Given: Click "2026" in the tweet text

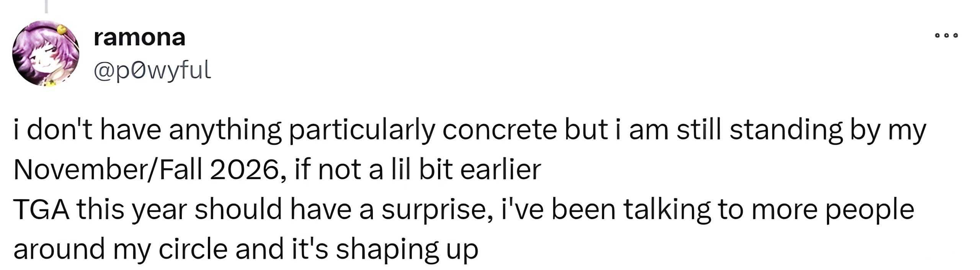Looking at the screenshot, I should (245, 170).
